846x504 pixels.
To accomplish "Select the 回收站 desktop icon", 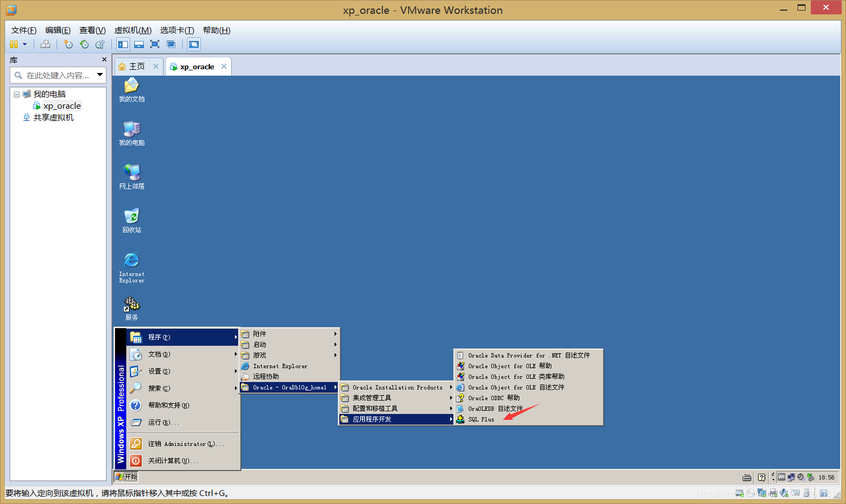I will (x=132, y=221).
